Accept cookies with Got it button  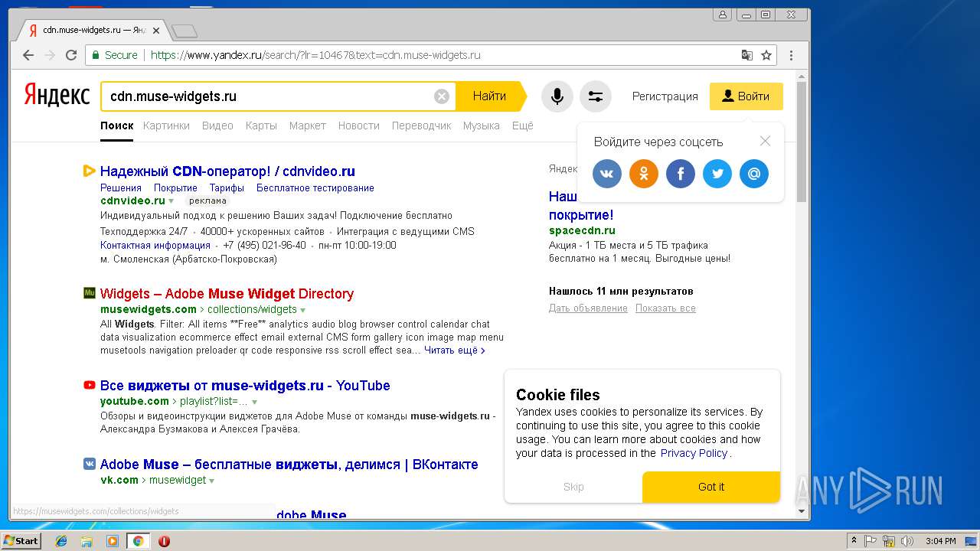click(711, 487)
